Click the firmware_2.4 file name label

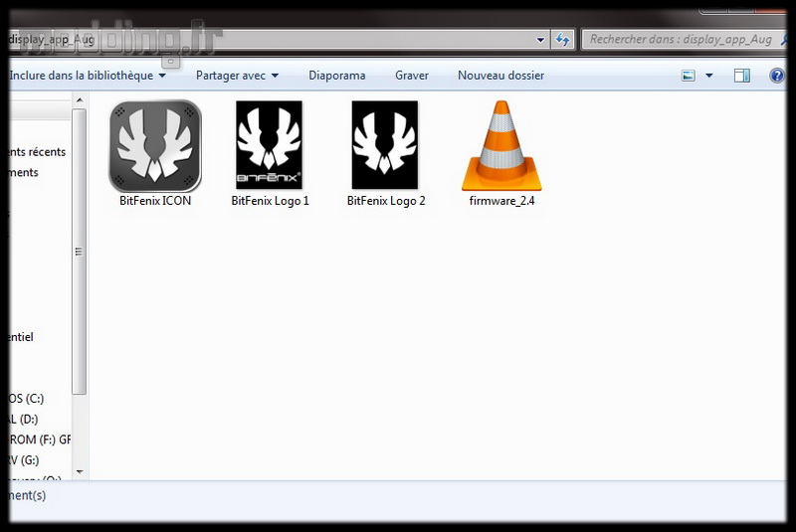coord(501,201)
